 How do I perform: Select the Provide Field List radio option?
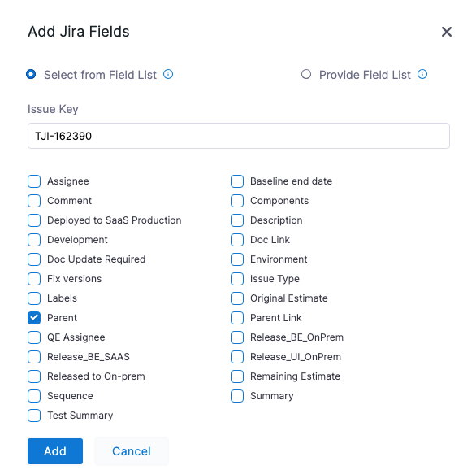pyautogui.click(x=306, y=74)
